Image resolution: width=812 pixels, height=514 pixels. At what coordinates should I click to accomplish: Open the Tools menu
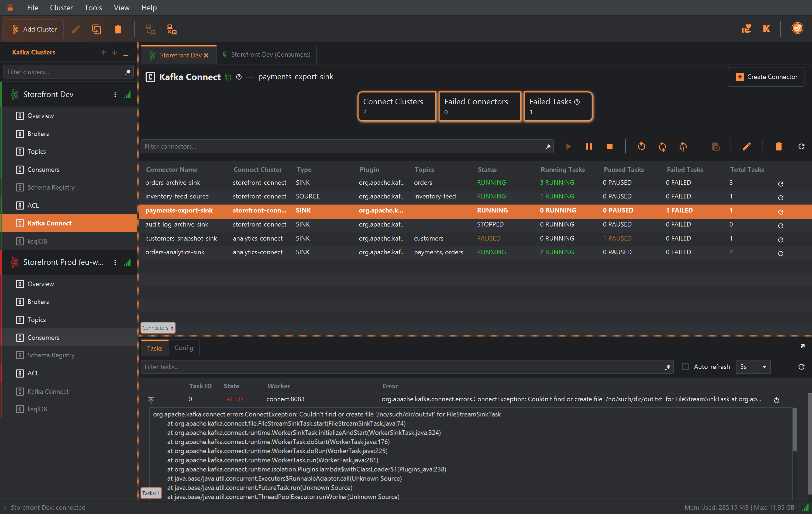click(x=93, y=8)
